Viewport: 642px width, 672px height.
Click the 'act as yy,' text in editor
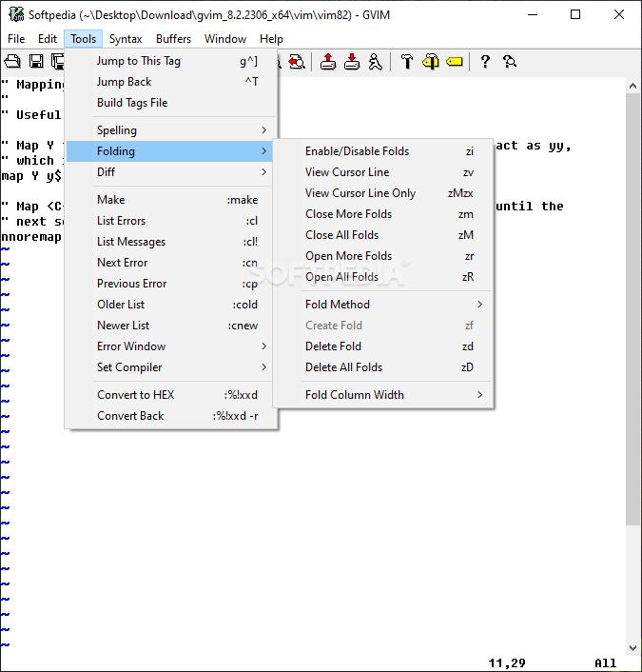pyautogui.click(x=534, y=146)
